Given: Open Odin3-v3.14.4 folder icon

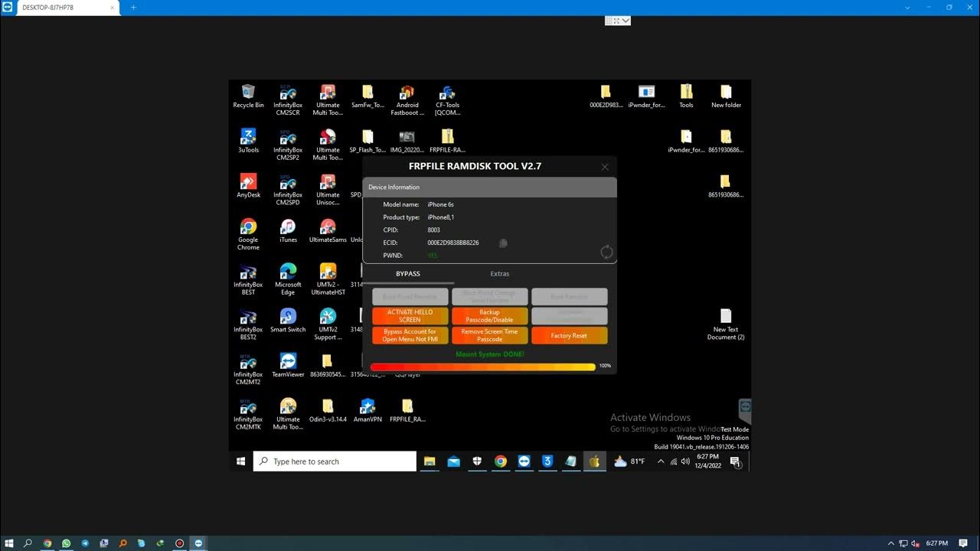Looking at the screenshot, I should point(328,409).
